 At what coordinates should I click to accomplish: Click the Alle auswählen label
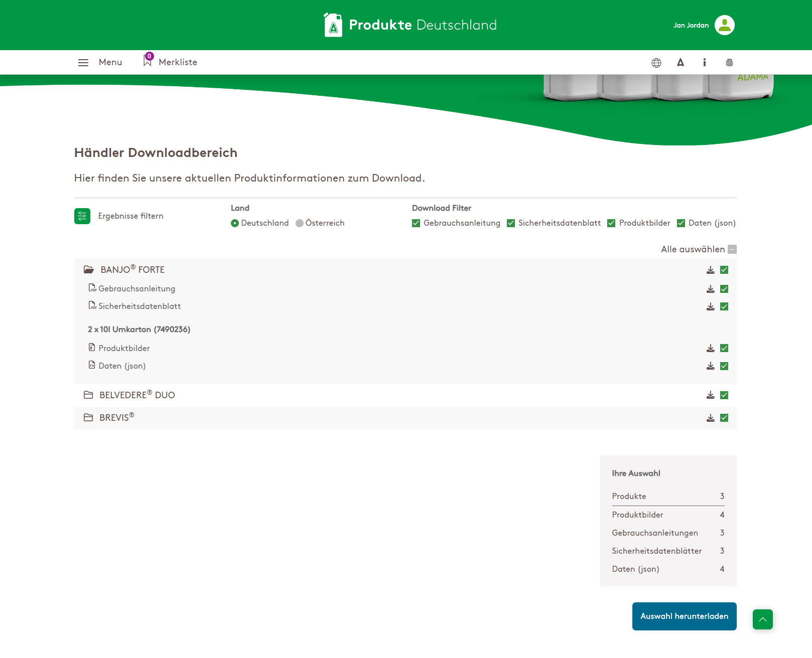click(x=693, y=249)
